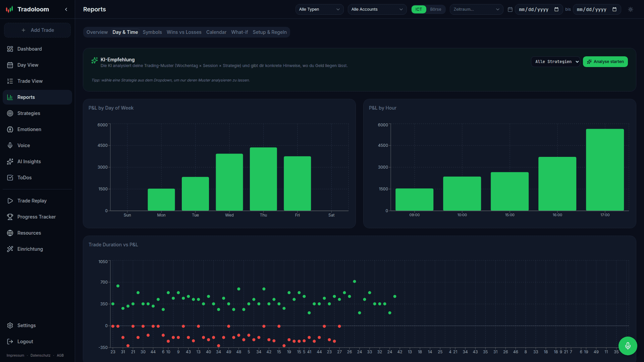Open the Impressum link
This screenshot has width=644, height=362.
click(15, 355)
